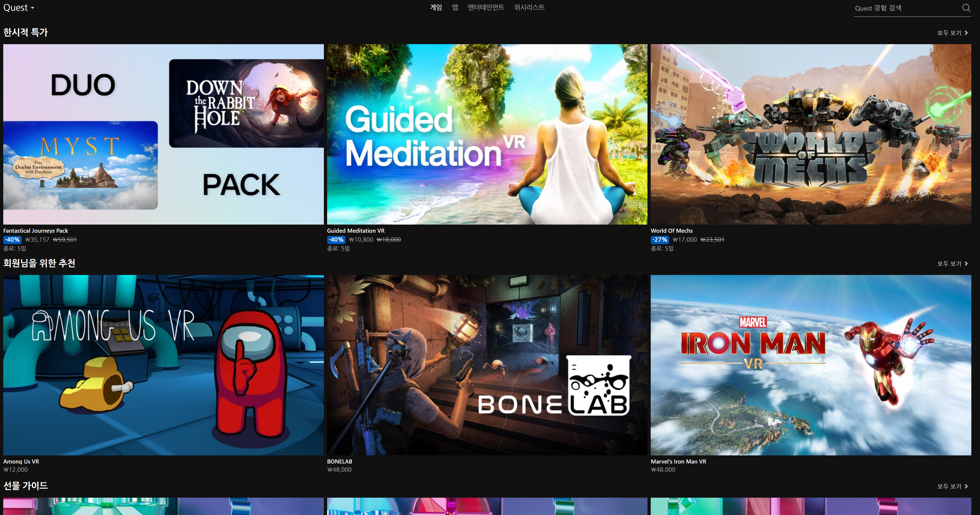
Task: Open the BONELAB banner image
Action: pos(487,365)
